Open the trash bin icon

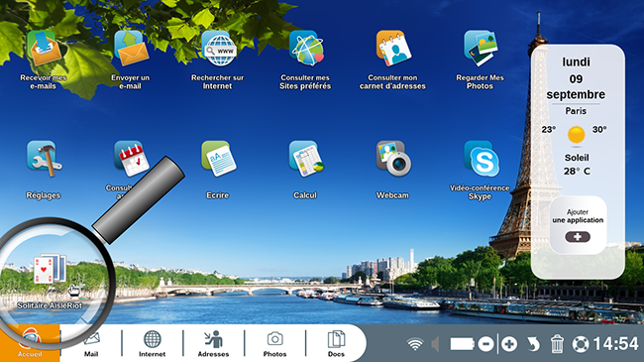tap(557, 343)
